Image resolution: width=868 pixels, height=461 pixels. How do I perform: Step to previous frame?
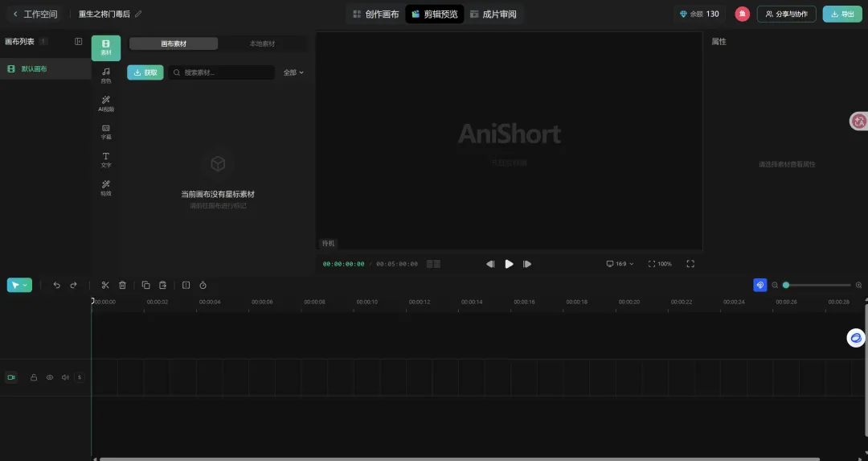(x=490, y=264)
